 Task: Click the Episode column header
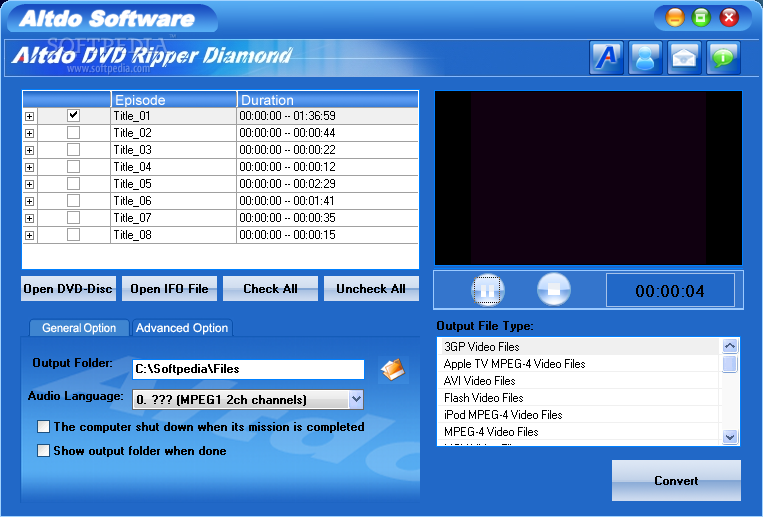tap(174, 99)
